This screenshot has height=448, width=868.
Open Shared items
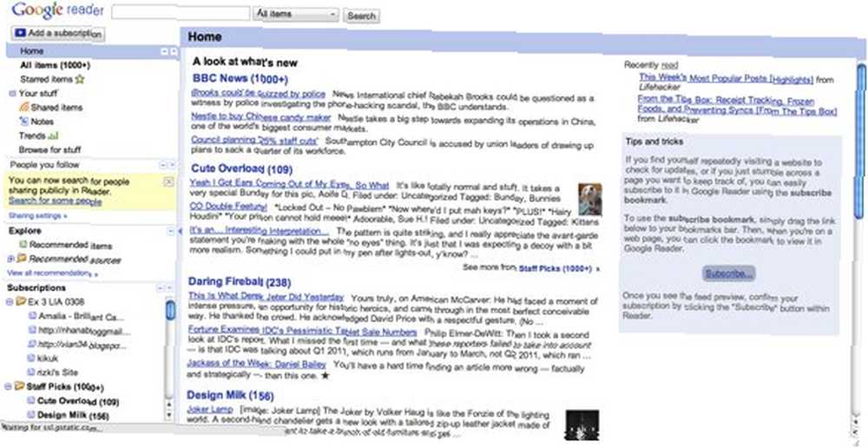pyautogui.click(x=56, y=108)
